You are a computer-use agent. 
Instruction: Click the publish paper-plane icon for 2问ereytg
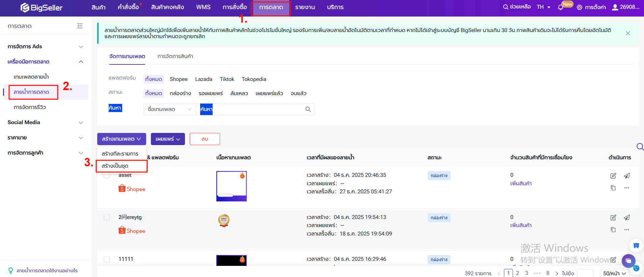[x=626, y=218]
